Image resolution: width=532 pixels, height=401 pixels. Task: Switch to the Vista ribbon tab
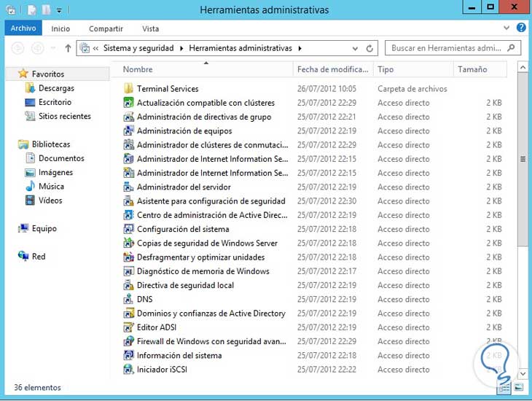(151, 29)
